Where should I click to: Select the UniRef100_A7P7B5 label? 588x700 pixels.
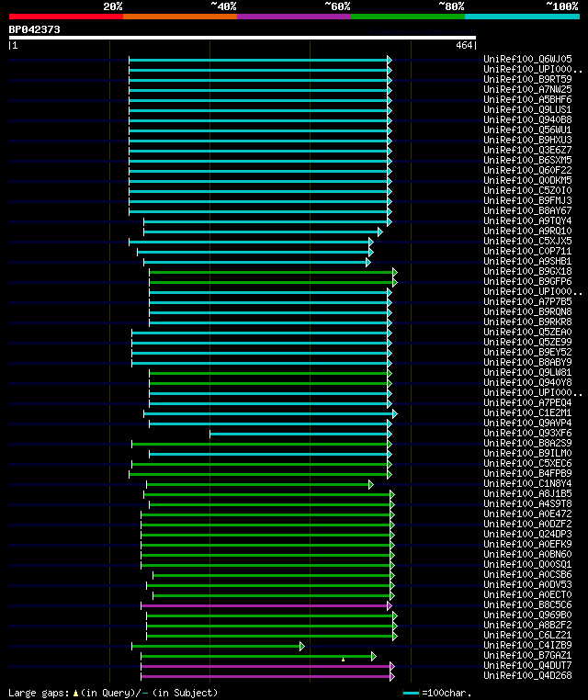pyautogui.click(x=527, y=302)
